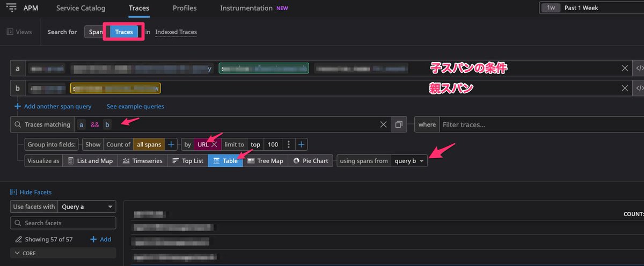Open the Past 1 Week time range selector
Screen dimensions: 644x266
591,8
